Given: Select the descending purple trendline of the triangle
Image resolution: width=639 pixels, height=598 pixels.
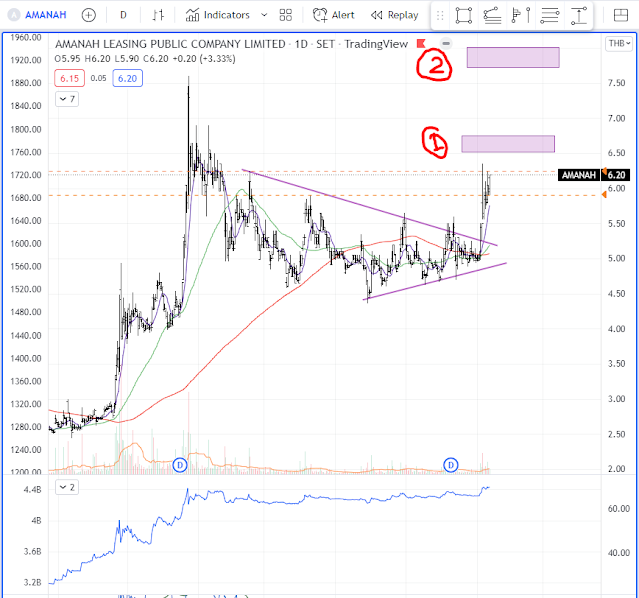Looking at the screenshot, I should [369, 207].
